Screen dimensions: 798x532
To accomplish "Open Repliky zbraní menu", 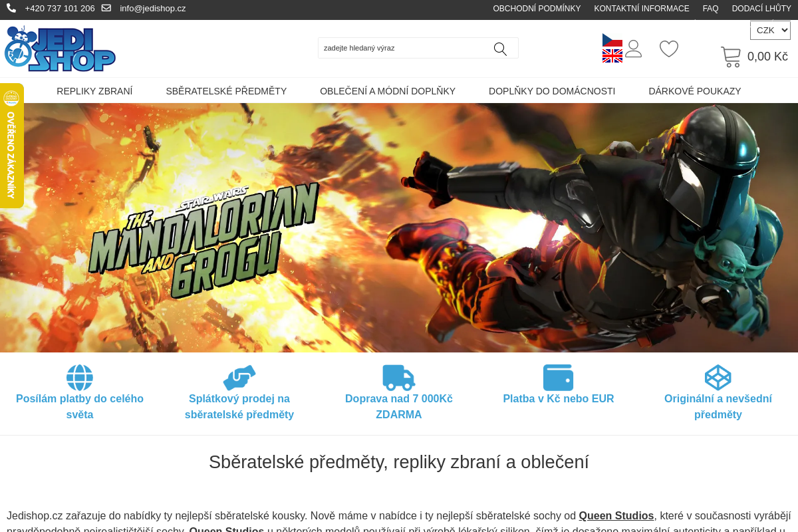I will pos(94,91).
